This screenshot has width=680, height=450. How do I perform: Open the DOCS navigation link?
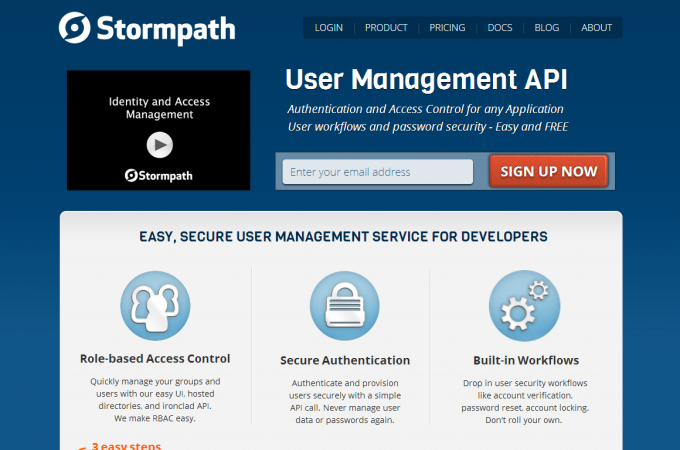pyautogui.click(x=500, y=28)
